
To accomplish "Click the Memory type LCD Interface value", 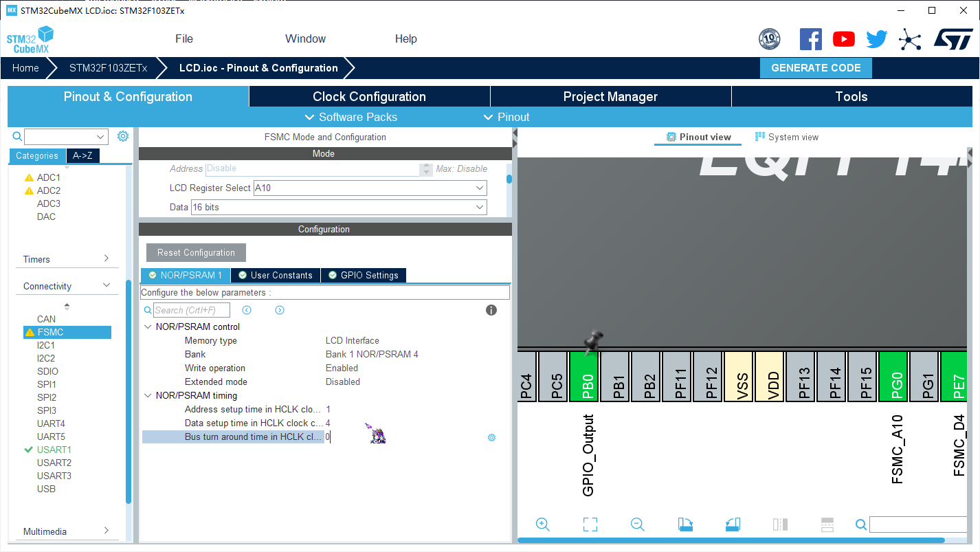I will 353,340.
